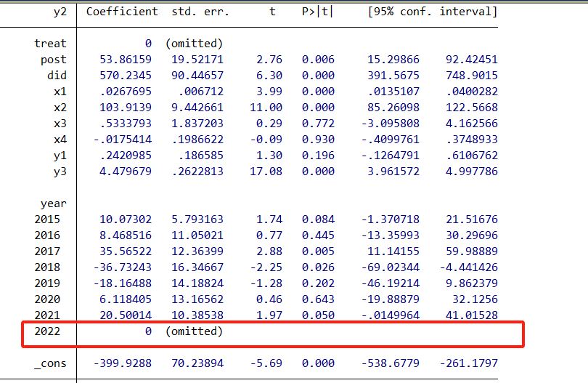Select the 2016 year row label
Screen dimensions: 588x383
point(47,235)
